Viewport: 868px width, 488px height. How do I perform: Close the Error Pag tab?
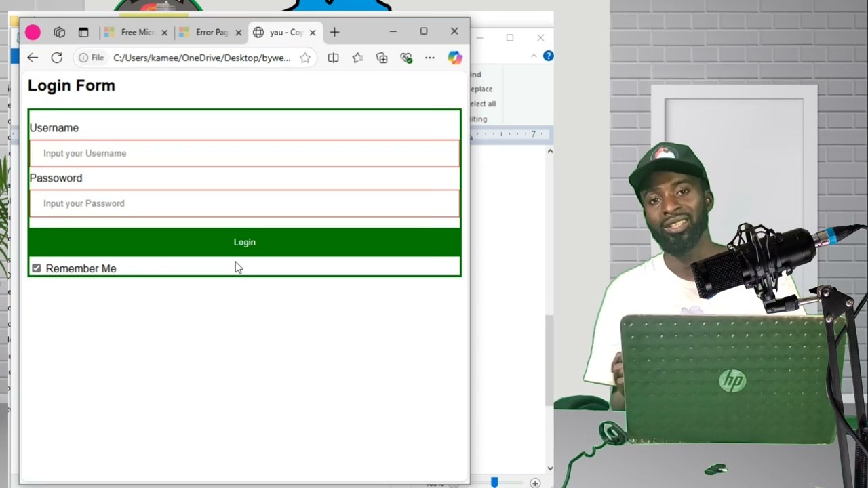(238, 33)
